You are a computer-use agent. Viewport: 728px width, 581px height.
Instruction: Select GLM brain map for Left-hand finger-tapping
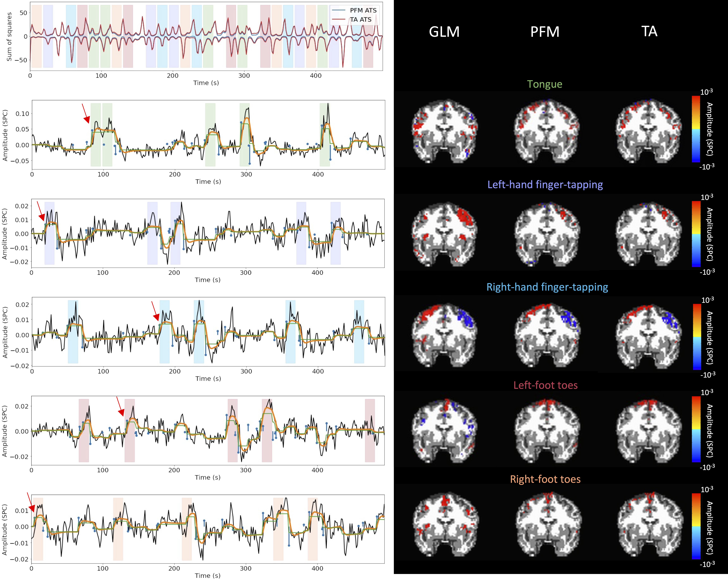(444, 235)
